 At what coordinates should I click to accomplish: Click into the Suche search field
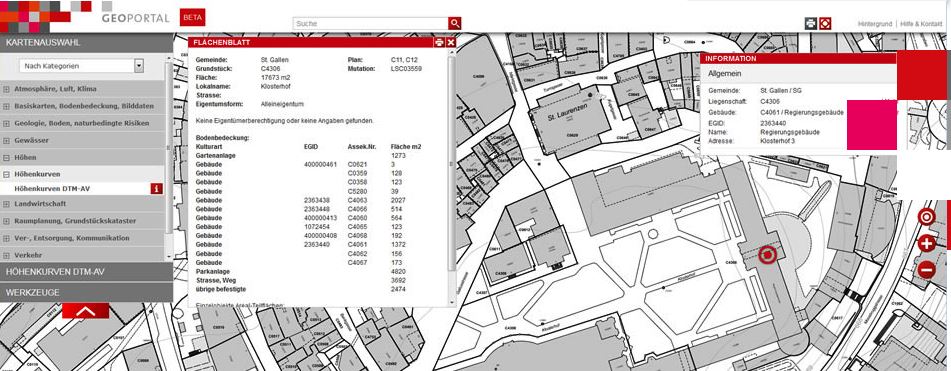371,24
